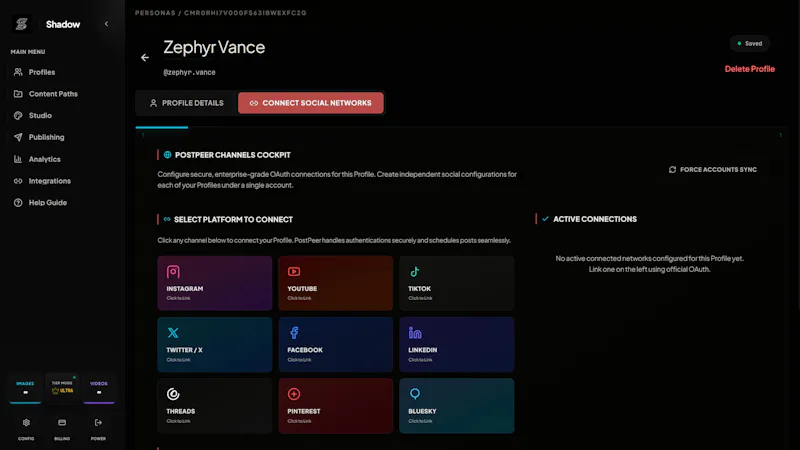Connect the Pinterest platform card
800x450 pixels.
tap(336, 406)
